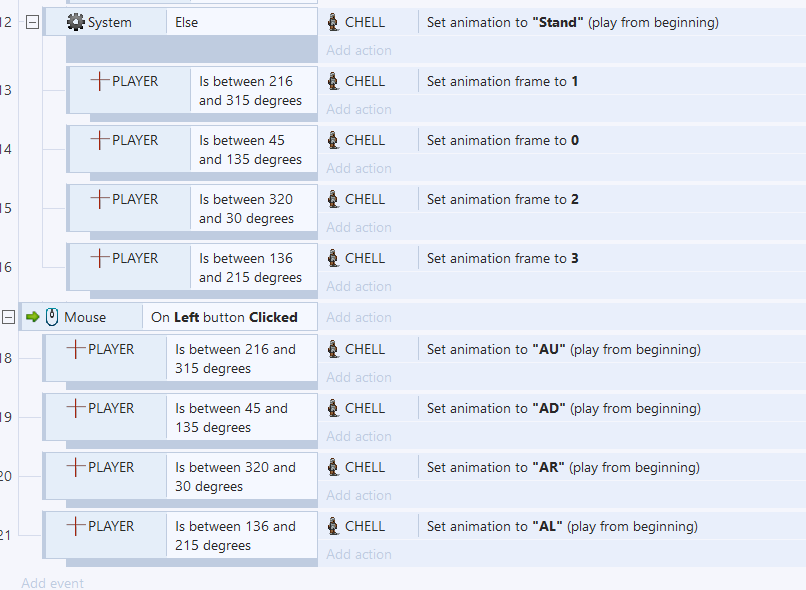Click the CHELL icon beside Set animation to "AL"
Viewport: 806px width, 590px height.
point(333,526)
